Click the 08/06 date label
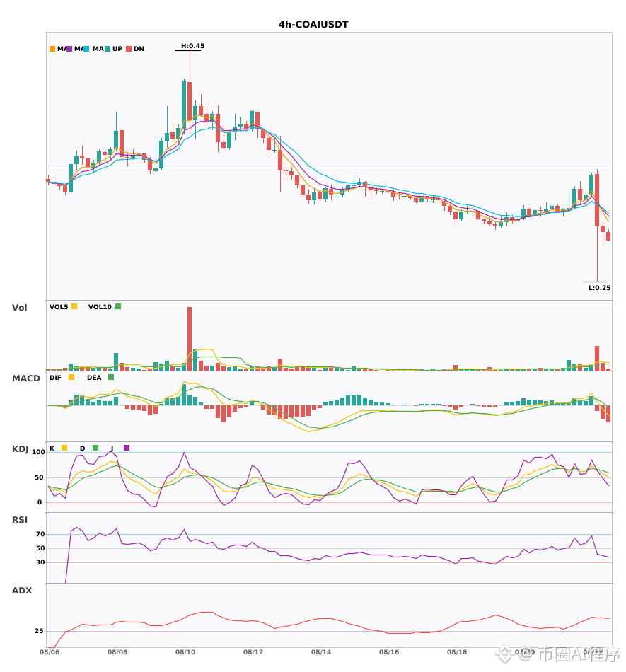This screenshot has height=672, width=626. pos(50,652)
